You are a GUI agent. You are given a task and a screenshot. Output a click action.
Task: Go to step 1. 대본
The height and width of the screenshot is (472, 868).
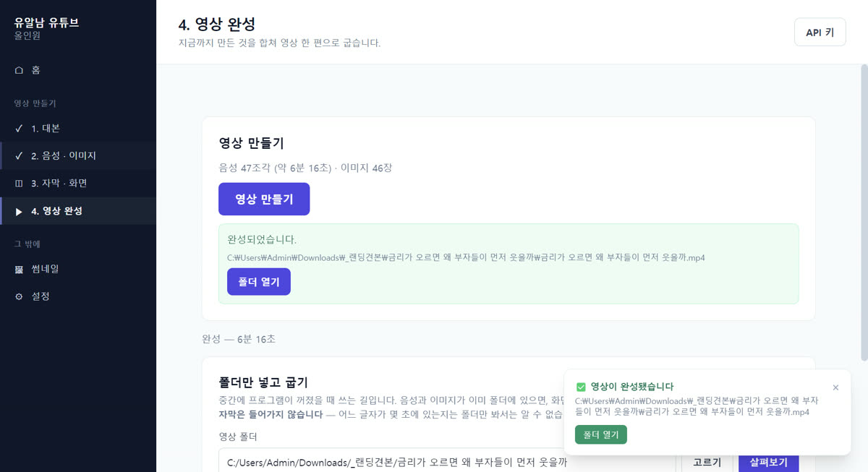(78, 128)
